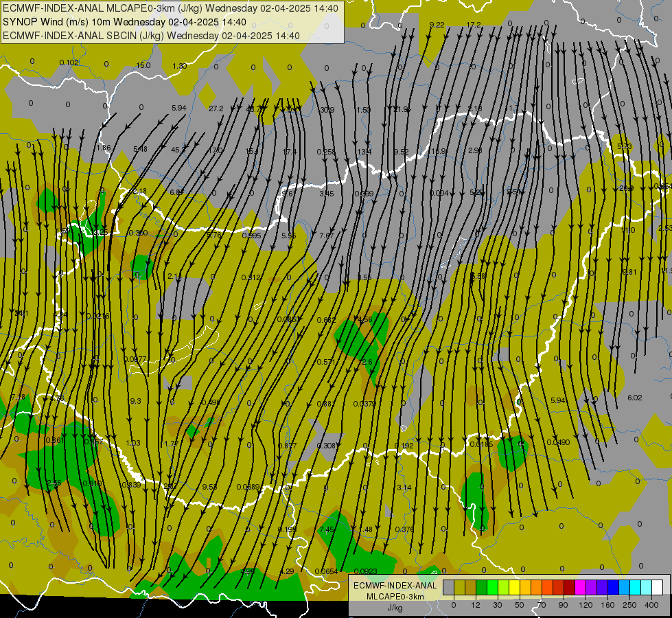The width and height of the screenshot is (672, 618).
Task: Click the map value 9.53
Action: coord(209,488)
